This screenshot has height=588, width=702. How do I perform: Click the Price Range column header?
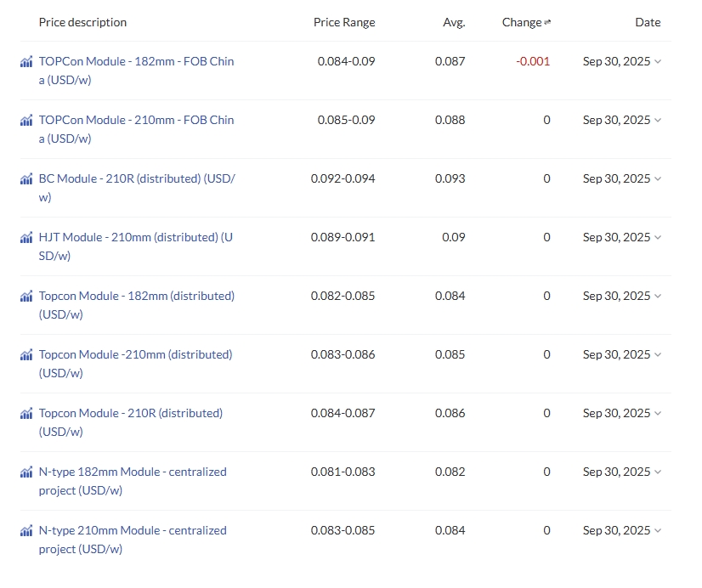[344, 22]
